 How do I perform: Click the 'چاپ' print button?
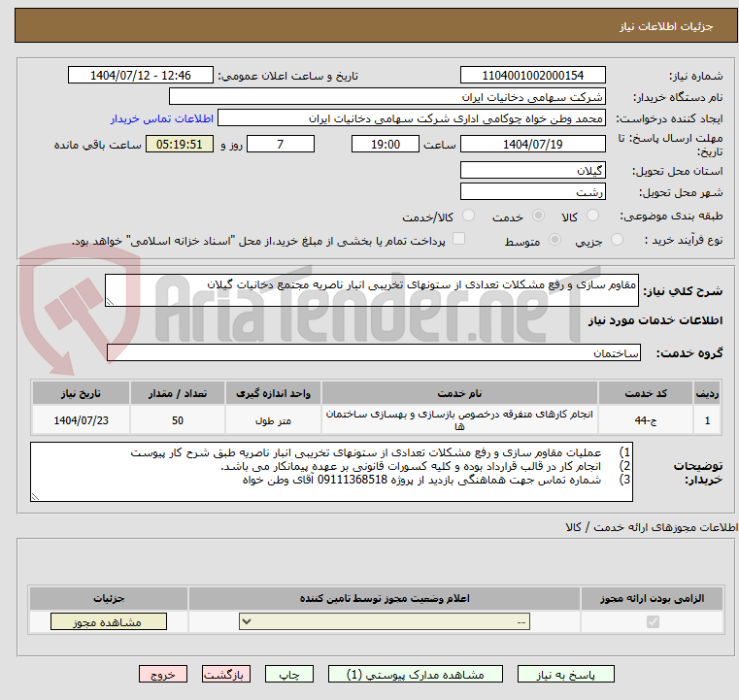pyautogui.click(x=289, y=674)
